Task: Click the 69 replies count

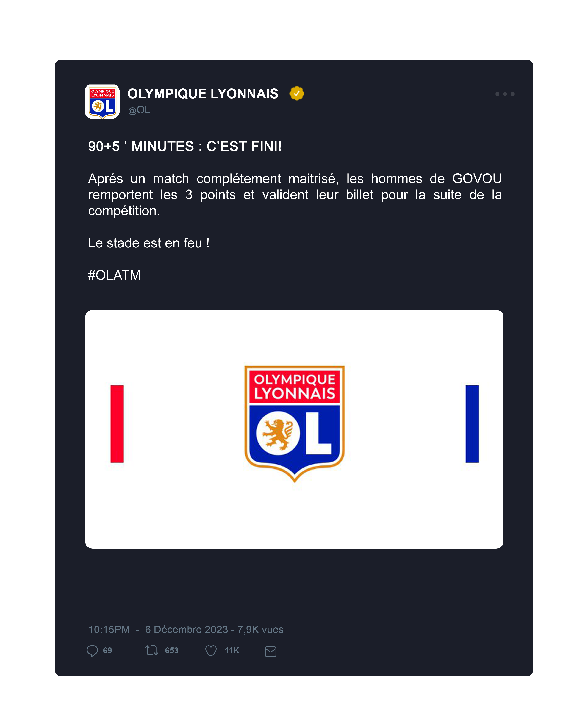Action: 107,650
